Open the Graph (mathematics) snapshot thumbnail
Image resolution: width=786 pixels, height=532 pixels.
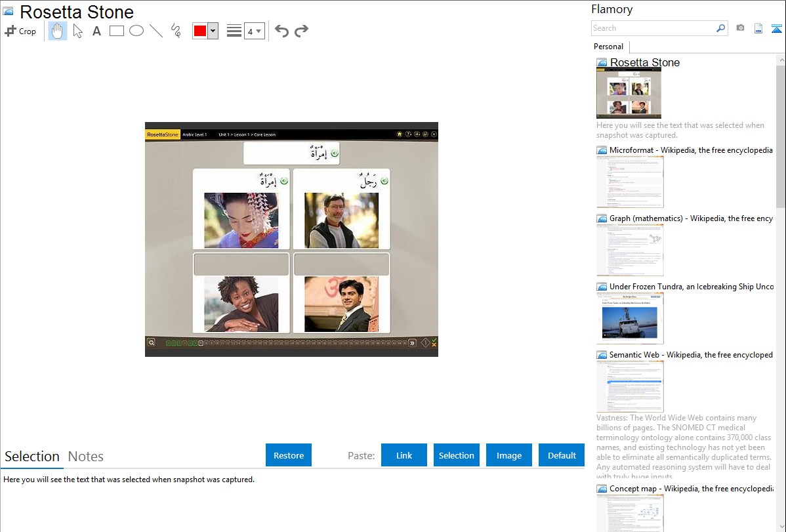click(630, 250)
